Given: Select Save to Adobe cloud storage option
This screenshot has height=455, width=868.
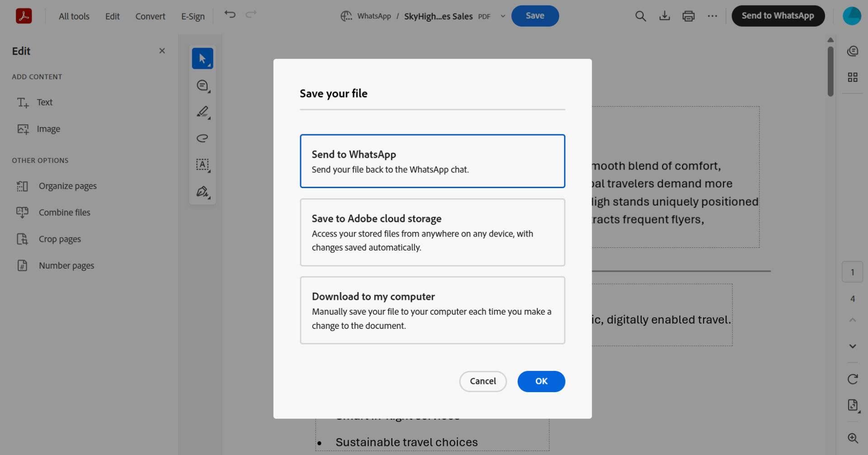Looking at the screenshot, I should click(432, 232).
